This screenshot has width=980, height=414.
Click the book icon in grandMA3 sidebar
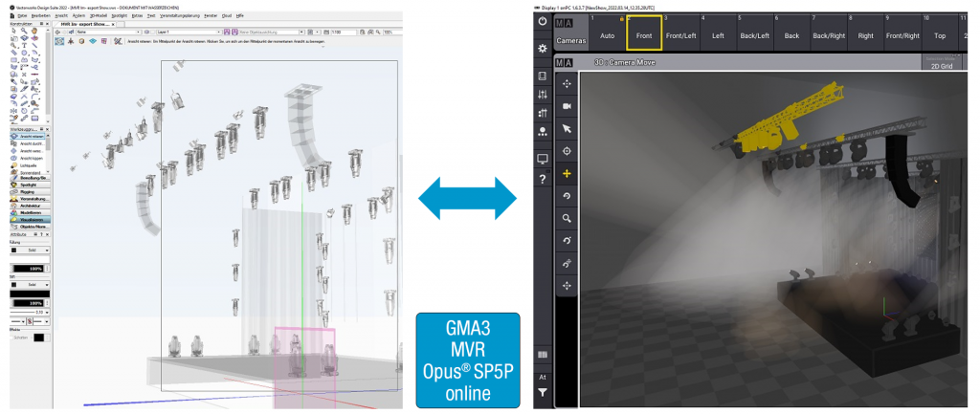(542, 76)
